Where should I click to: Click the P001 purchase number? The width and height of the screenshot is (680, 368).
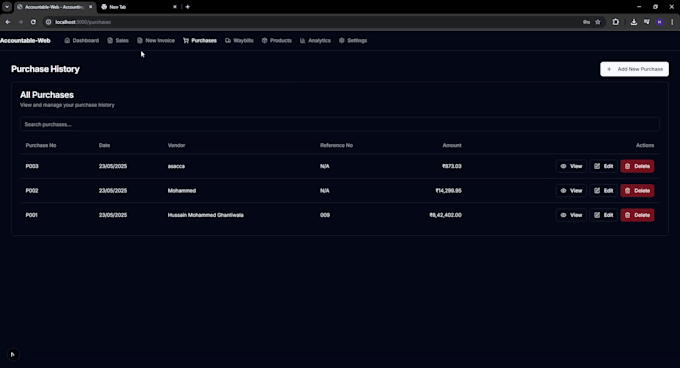pos(32,215)
